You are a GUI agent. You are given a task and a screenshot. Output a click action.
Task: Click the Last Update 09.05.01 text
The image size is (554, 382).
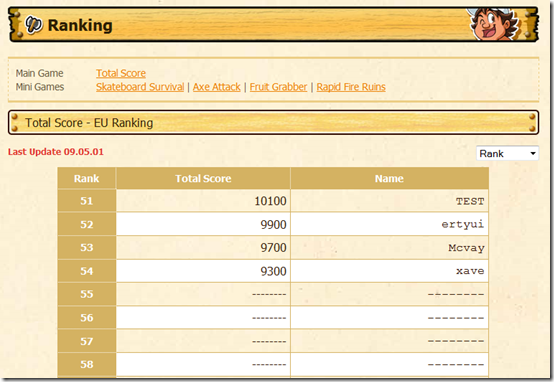(x=56, y=152)
